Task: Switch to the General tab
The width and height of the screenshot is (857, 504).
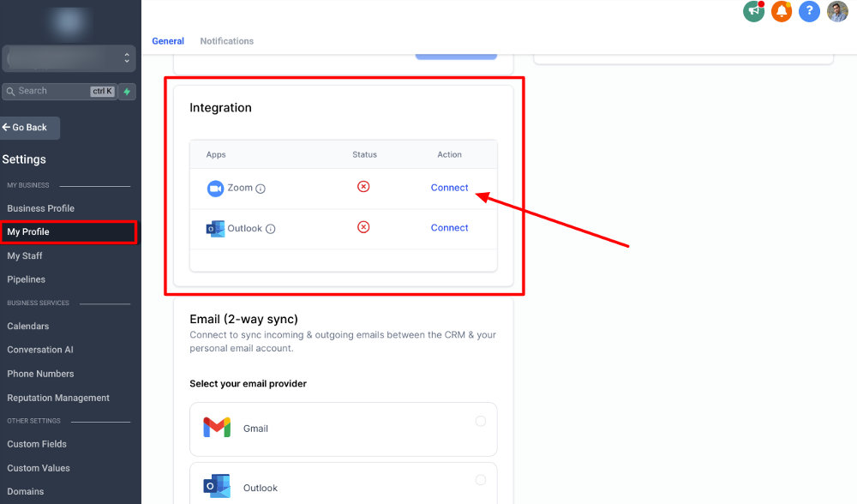Action: (x=168, y=41)
